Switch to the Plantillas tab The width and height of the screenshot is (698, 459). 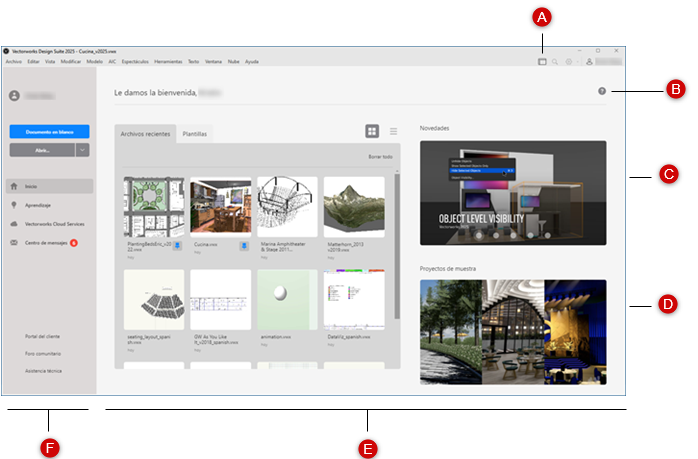click(195, 132)
